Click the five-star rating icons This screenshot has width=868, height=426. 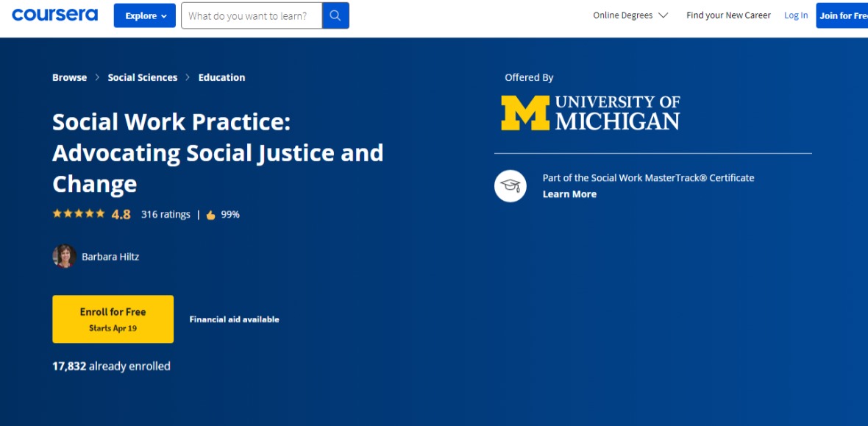pos(78,214)
